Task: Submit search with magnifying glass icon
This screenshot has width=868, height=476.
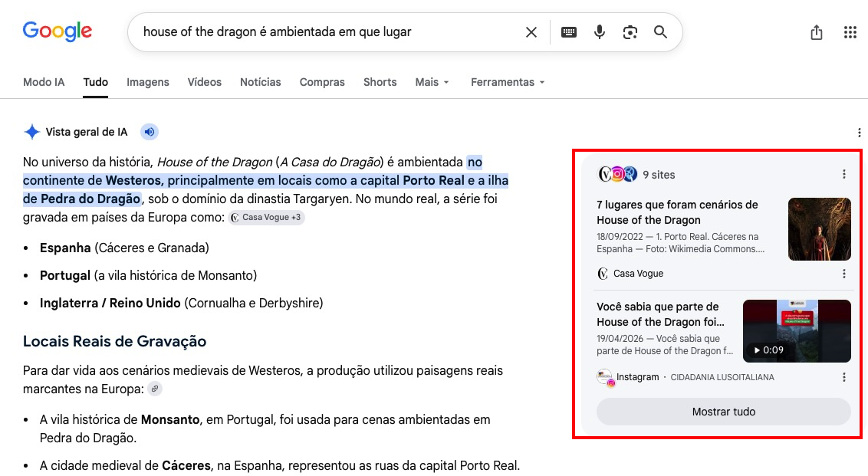Action: [660, 32]
